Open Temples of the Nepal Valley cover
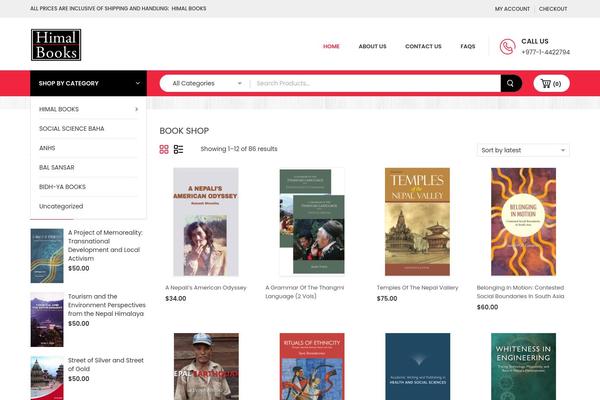This screenshot has height=400, width=600. 417,222
